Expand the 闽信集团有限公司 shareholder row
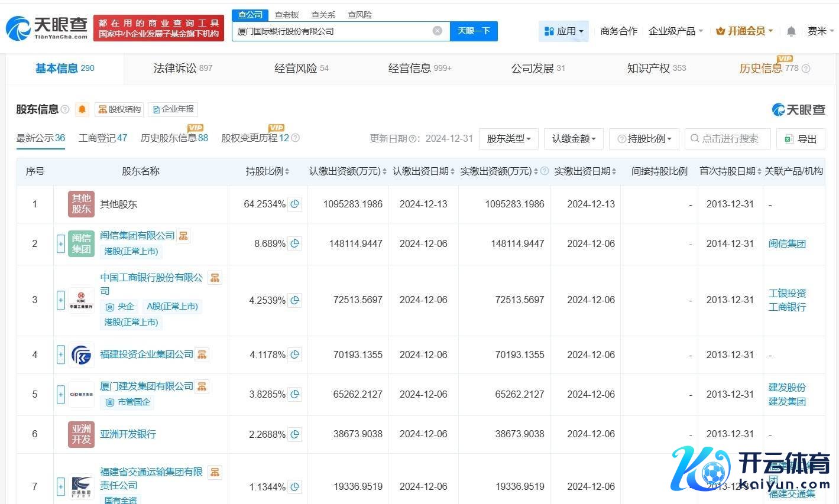Image resolution: width=839 pixels, height=504 pixels. click(x=60, y=243)
